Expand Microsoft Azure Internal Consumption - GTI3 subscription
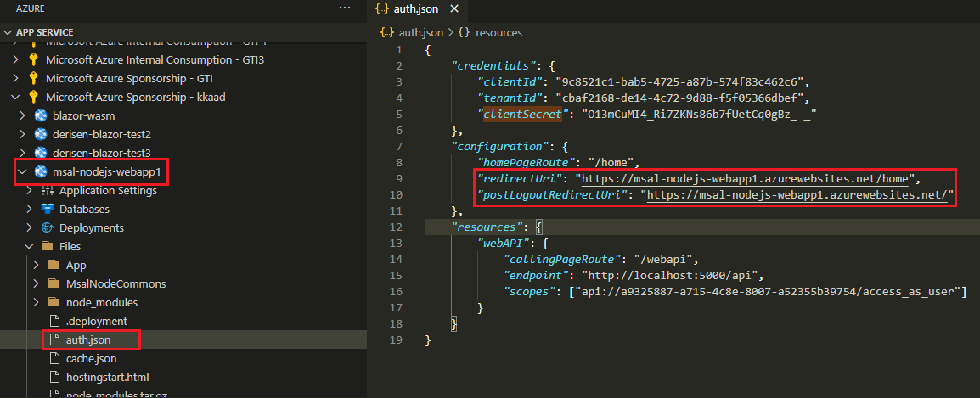The height and width of the screenshot is (398, 980). coord(15,60)
